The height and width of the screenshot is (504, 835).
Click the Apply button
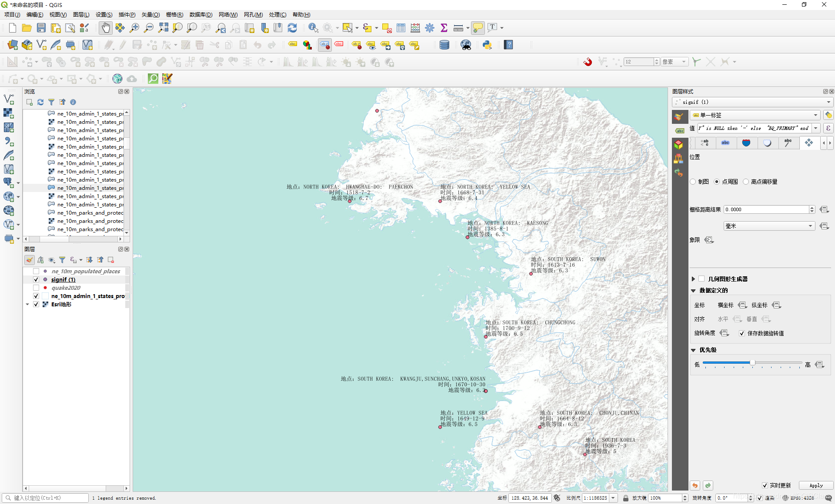816,485
